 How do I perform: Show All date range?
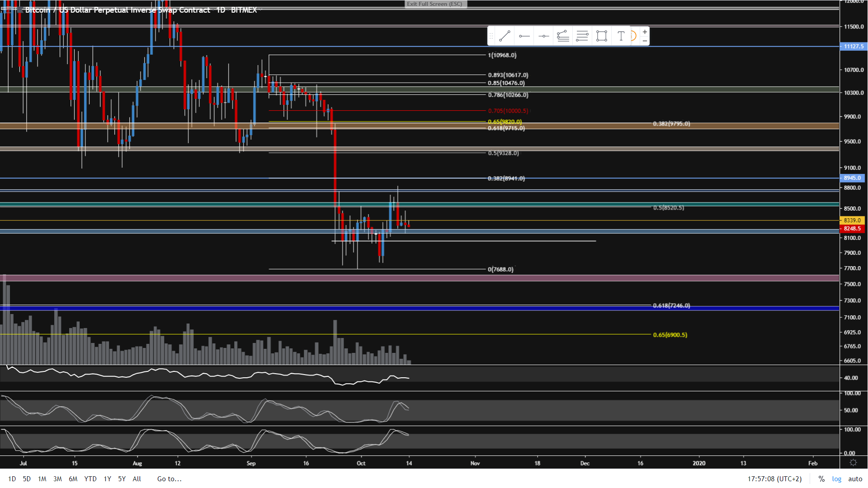137,479
